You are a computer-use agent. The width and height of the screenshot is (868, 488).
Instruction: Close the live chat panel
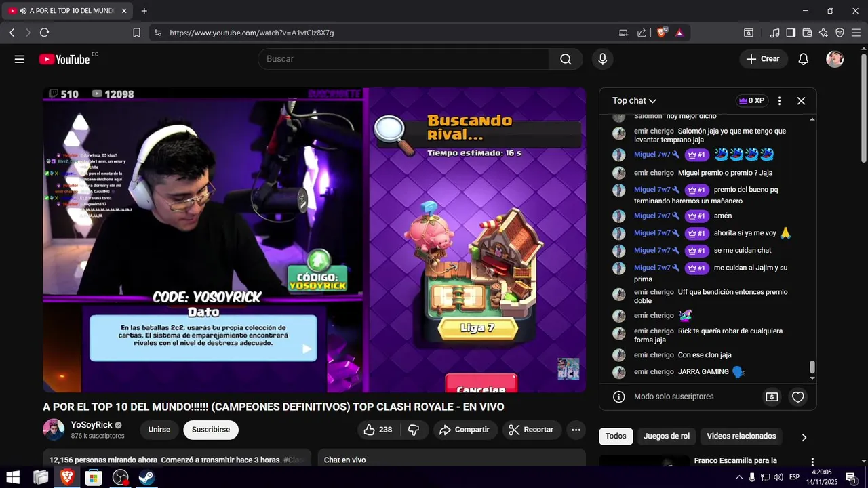click(x=801, y=100)
